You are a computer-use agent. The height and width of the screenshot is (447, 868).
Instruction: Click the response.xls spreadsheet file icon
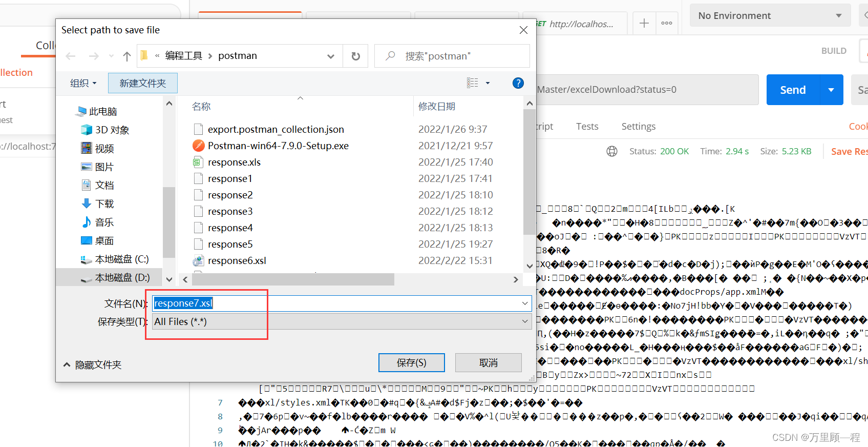[198, 162]
